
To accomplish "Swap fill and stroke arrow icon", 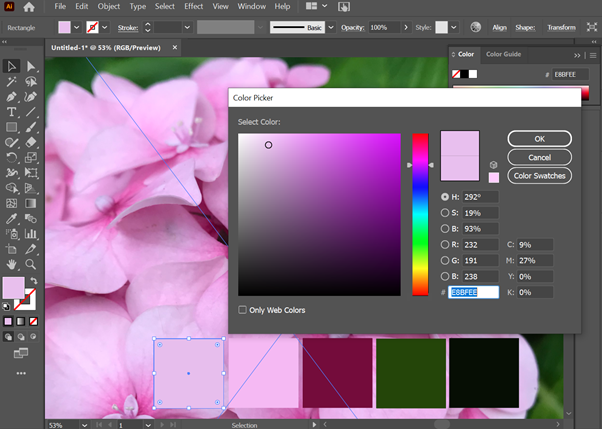I will coord(34,281).
